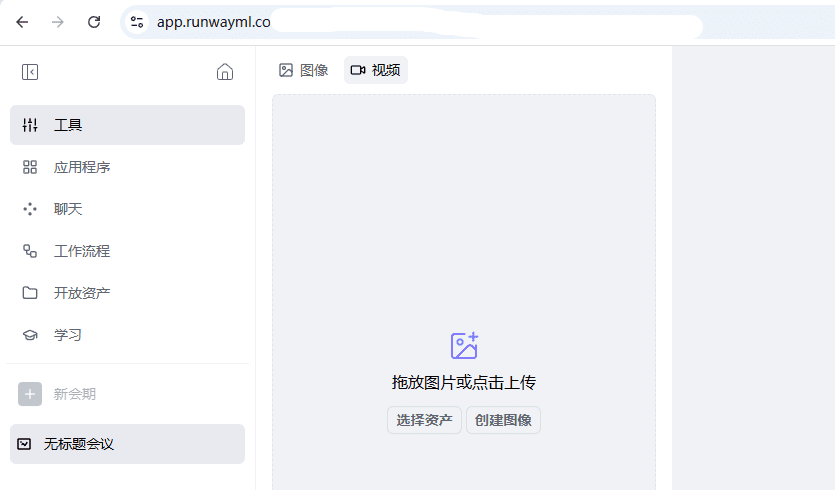Collapse the left sidebar panel icon
Image resolution: width=835 pixels, height=490 pixels.
coord(30,72)
